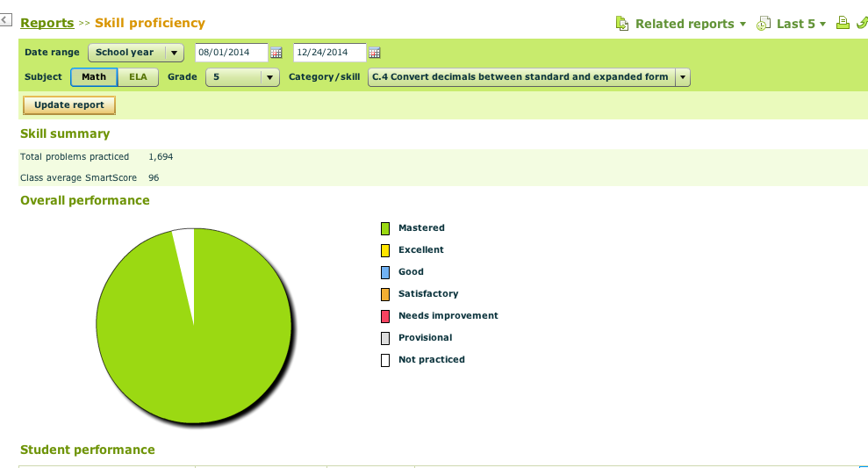
Task: Go back to the Reports page link
Action: 47,23
